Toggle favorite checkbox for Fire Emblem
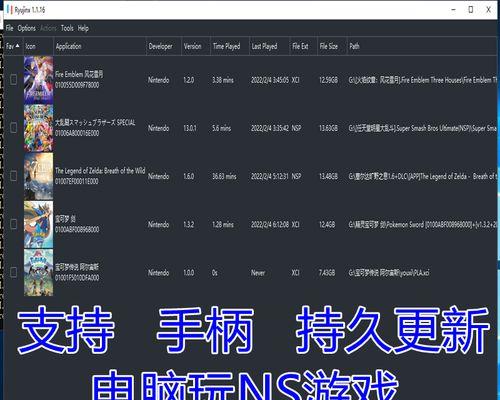The height and width of the screenshot is (400, 500). tap(14, 80)
